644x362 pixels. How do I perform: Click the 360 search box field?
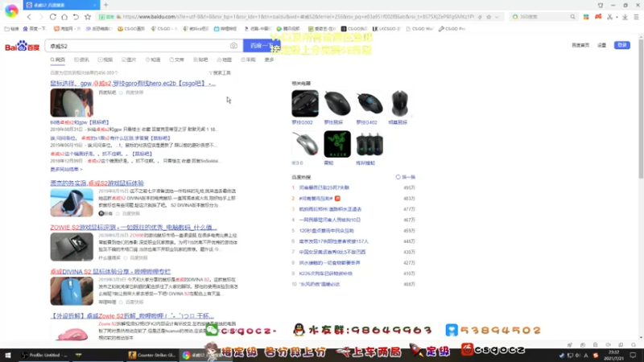click(x=543, y=17)
